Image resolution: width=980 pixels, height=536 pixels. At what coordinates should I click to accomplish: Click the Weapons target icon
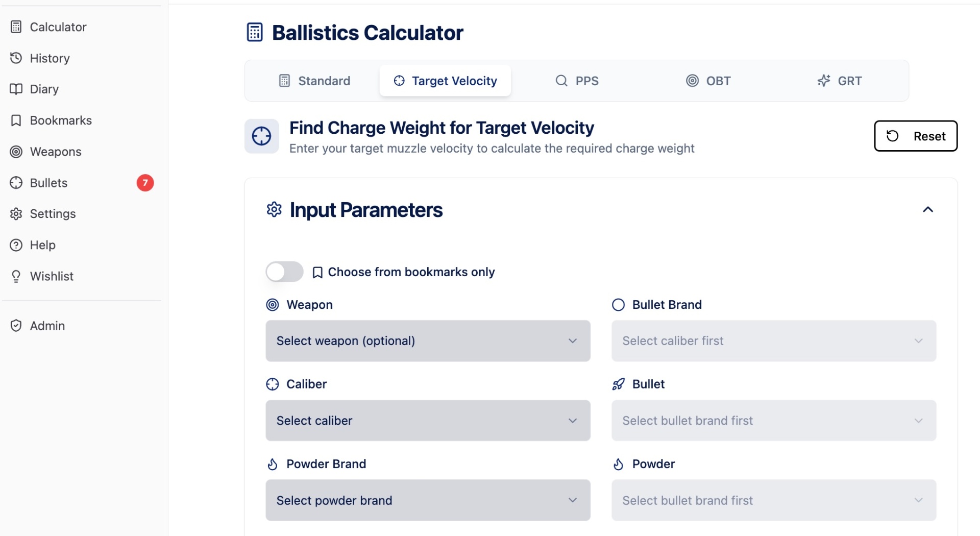tap(16, 152)
